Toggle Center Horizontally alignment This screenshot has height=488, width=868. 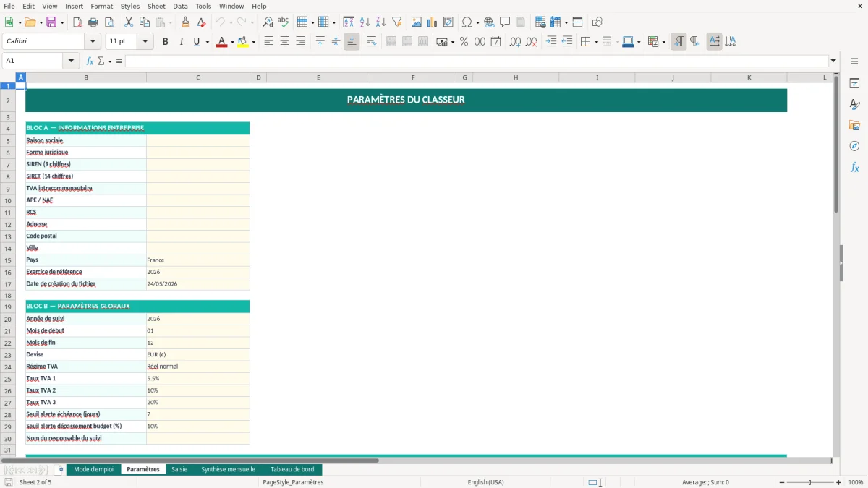coord(284,42)
